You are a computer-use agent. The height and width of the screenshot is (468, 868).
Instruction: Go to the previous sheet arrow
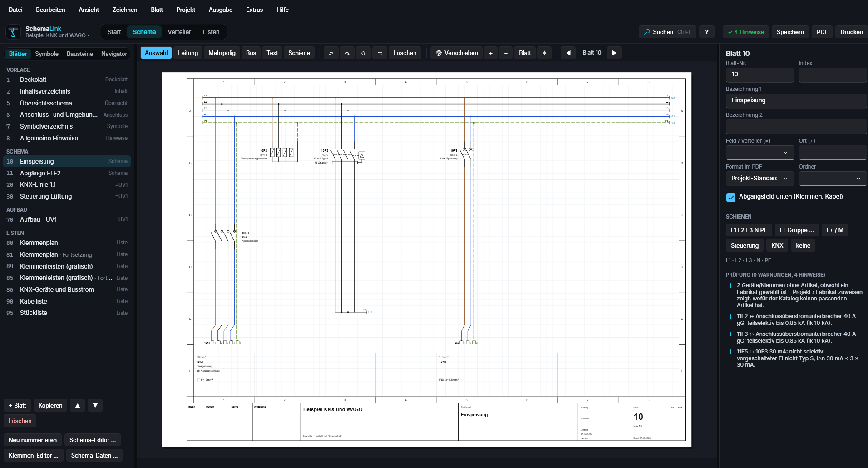click(x=568, y=53)
